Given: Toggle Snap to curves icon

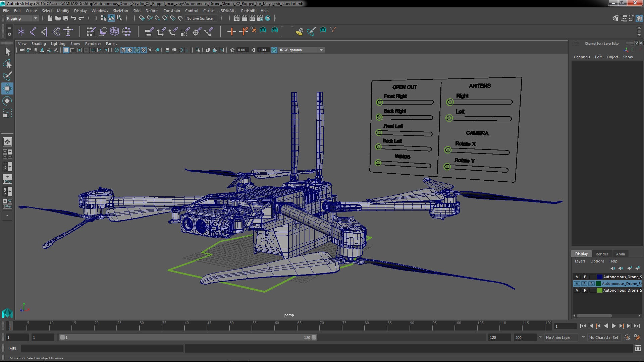Looking at the screenshot, I should coord(150,18).
